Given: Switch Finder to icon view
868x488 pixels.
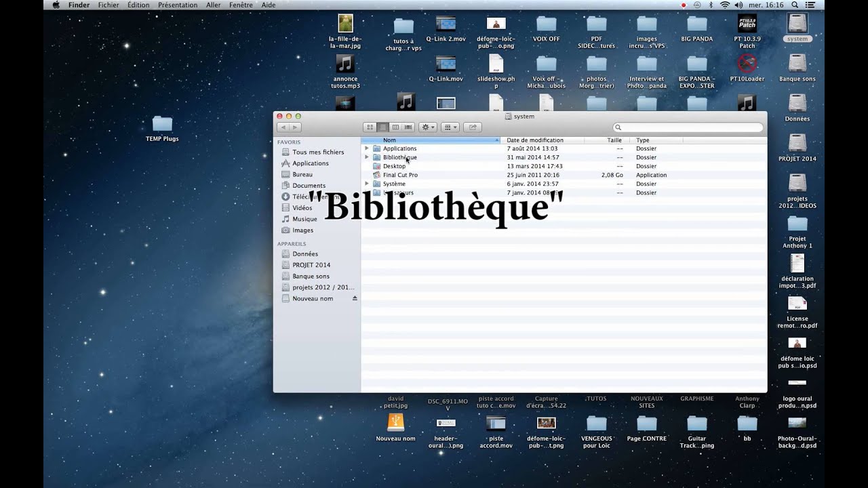Looking at the screenshot, I should coord(370,127).
